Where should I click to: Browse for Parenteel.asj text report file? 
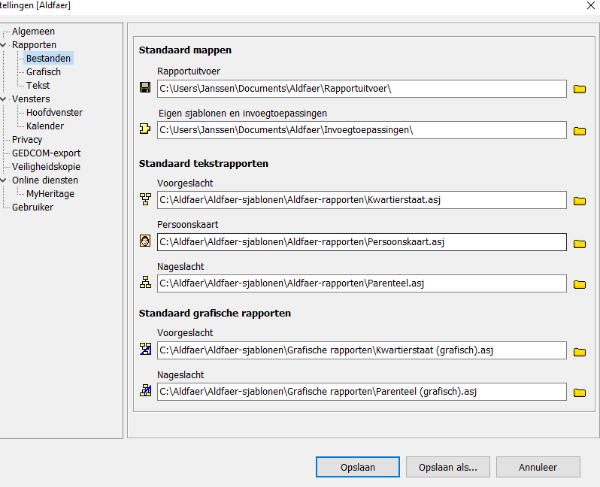pyautogui.click(x=579, y=284)
